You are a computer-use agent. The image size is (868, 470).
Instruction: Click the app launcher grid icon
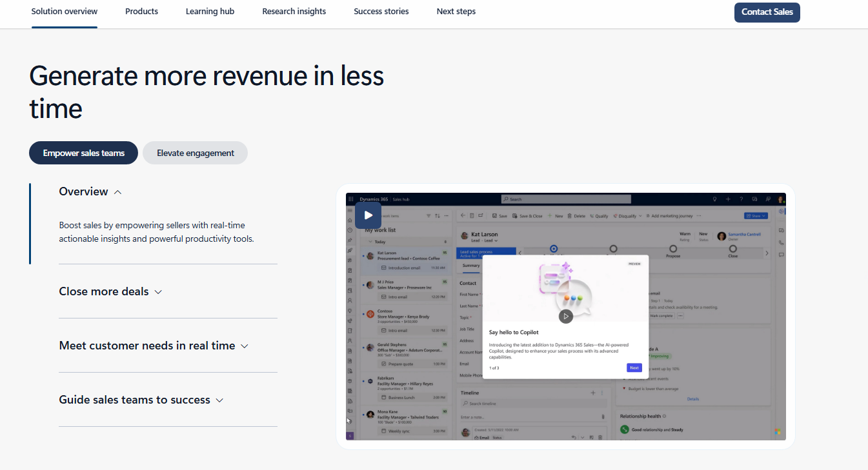pos(350,199)
